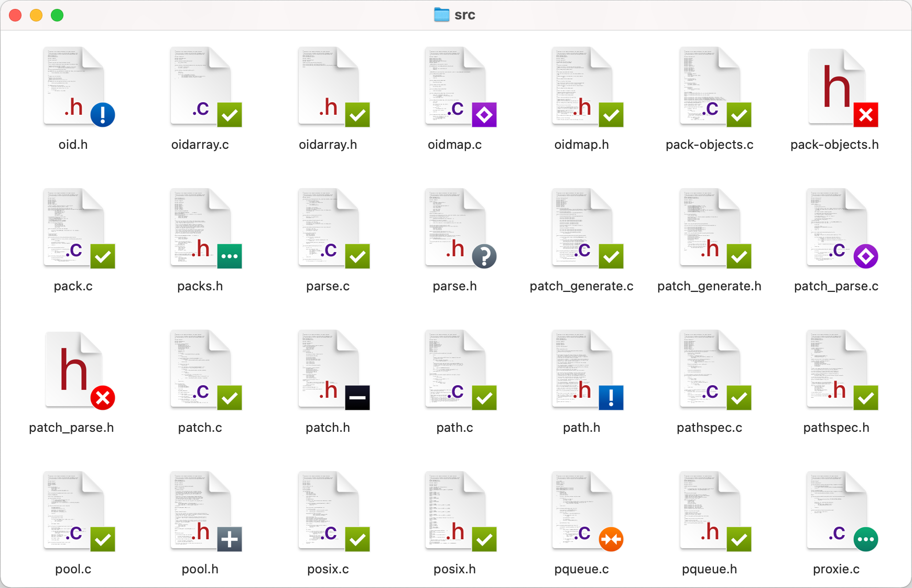
Task: Click patch_parse.c file icon
Action: point(836,228)
